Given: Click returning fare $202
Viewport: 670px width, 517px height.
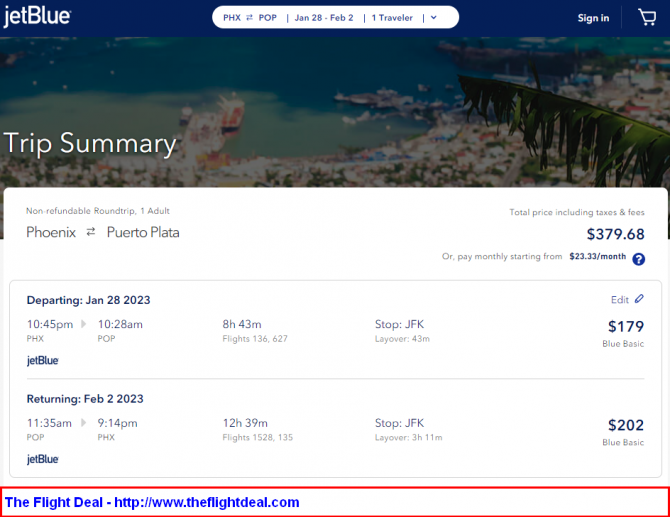Looking at the screenshot, I should click(x=626, y=425).
